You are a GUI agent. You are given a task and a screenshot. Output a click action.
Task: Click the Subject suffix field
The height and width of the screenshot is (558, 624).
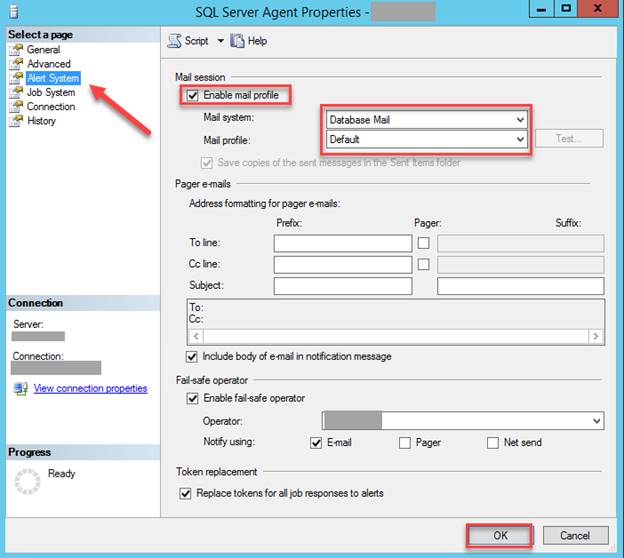coord(521,286)
